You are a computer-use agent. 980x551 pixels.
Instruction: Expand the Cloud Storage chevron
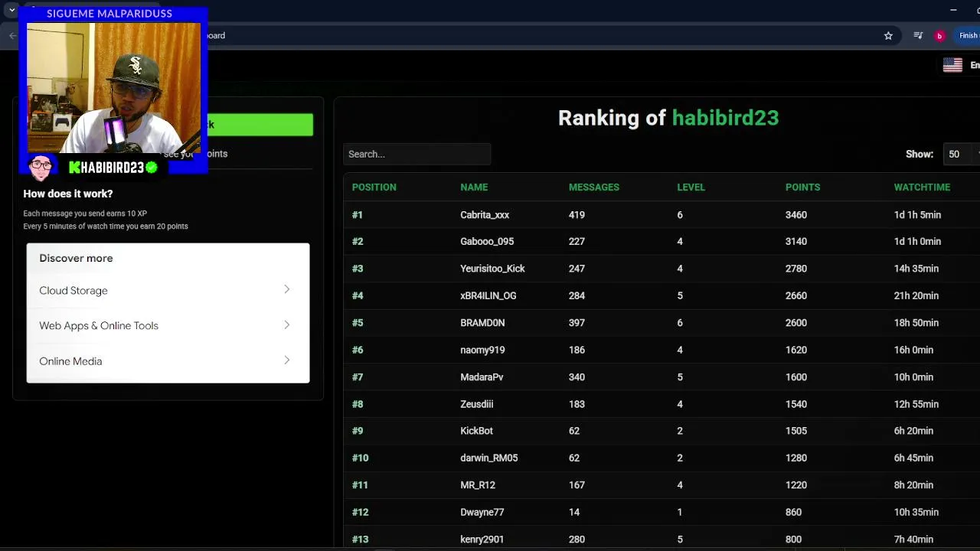[x=286, y=289]
